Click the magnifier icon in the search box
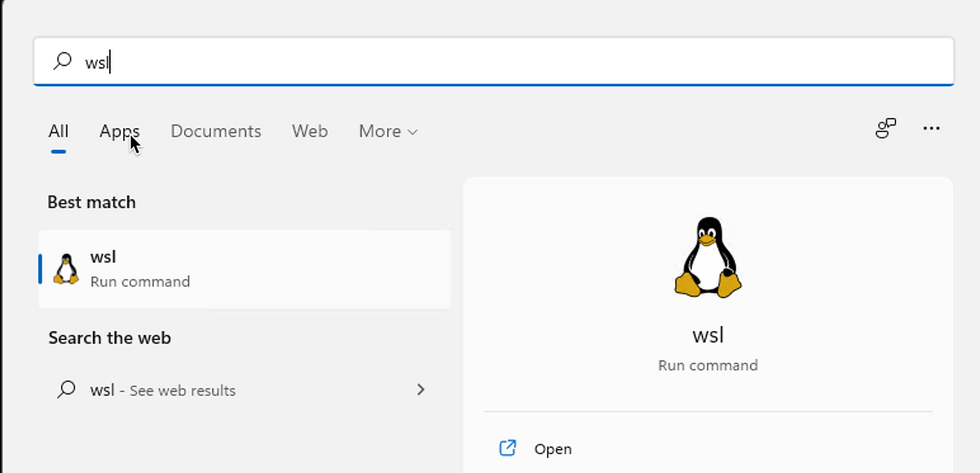This screenshot has width=980, height=473. [x=63, y=62]
